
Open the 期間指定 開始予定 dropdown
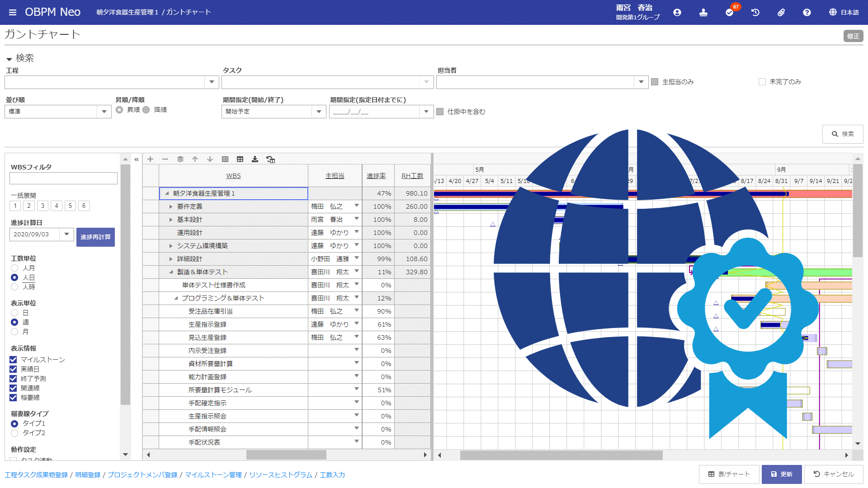tap(319, 111)
